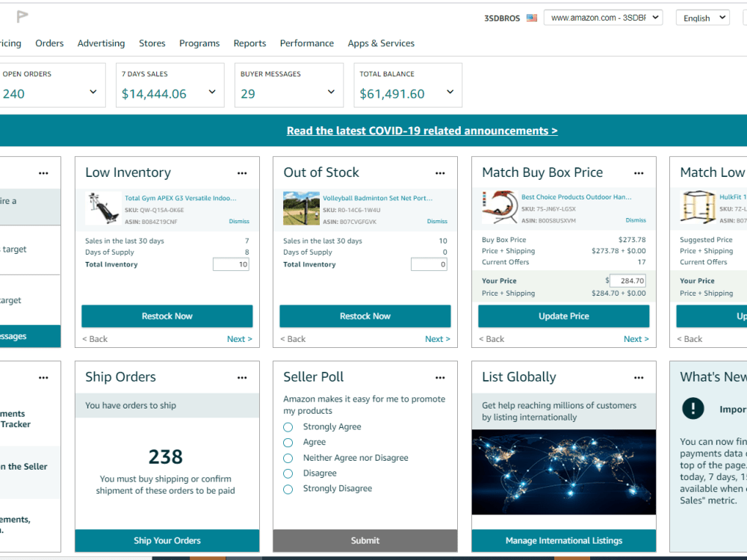Click the 238 orders to ship count
Image resolution: width=747 pixels, height=560 pixels.
point(165,457)
